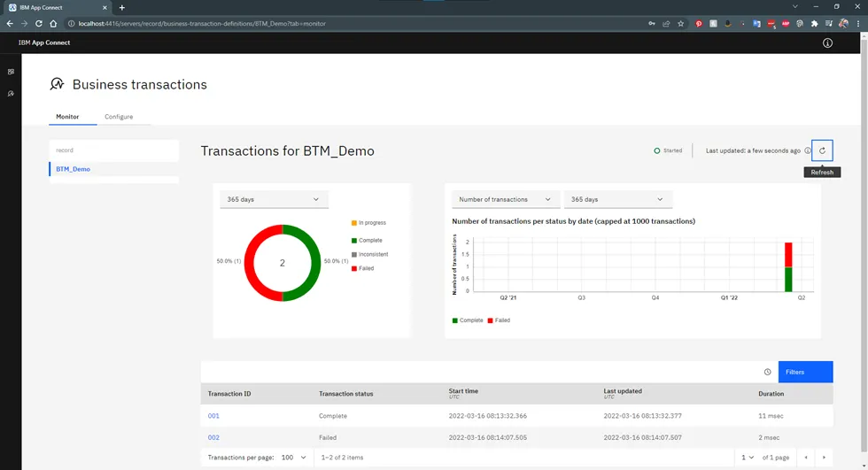Click site information icon in address bar
Image resolution: width=868 pixels, height=470 pixels.
point(72,24)
